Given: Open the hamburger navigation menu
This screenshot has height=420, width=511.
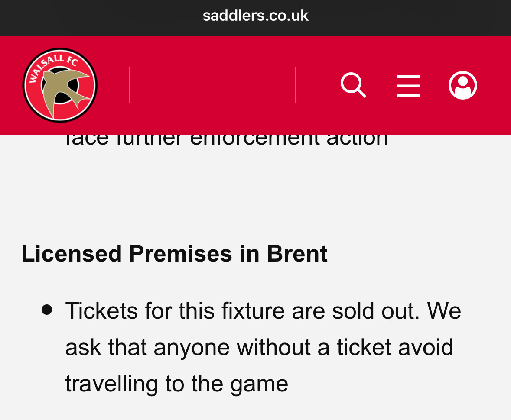Looking at the screenshot, I should (408, 86).
